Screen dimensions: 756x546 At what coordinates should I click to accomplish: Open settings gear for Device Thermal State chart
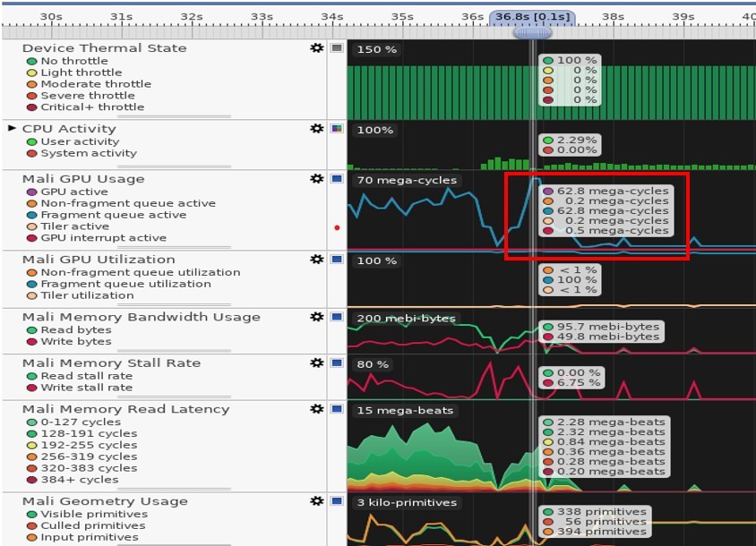tap(317, 47)
